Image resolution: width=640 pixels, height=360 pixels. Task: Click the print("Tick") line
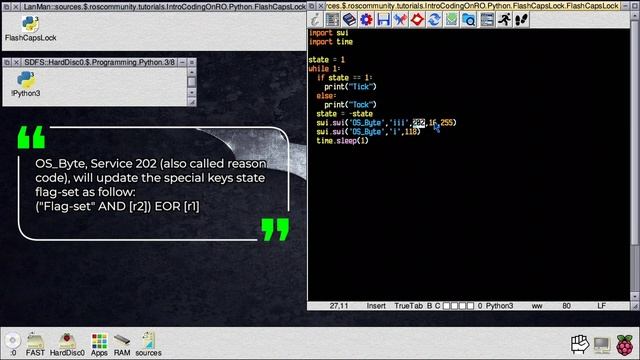point(350,87)
